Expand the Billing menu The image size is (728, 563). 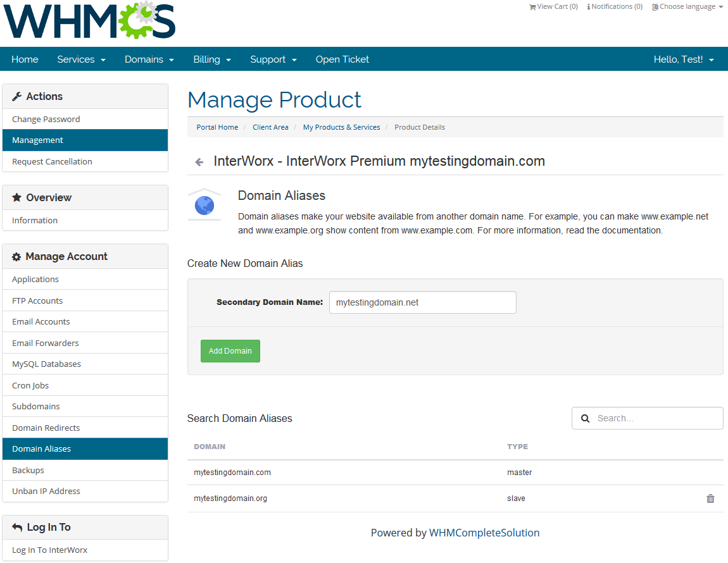(212, 59)
